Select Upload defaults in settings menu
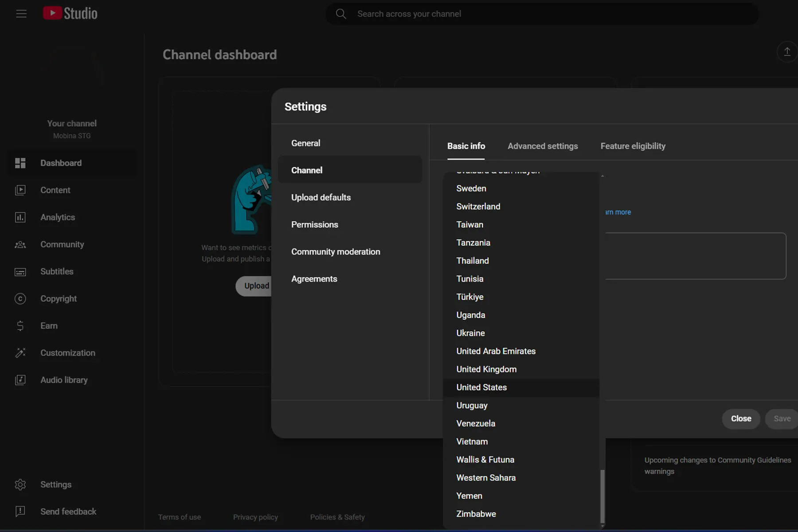 pyautogui.click(x=321, y=198)
